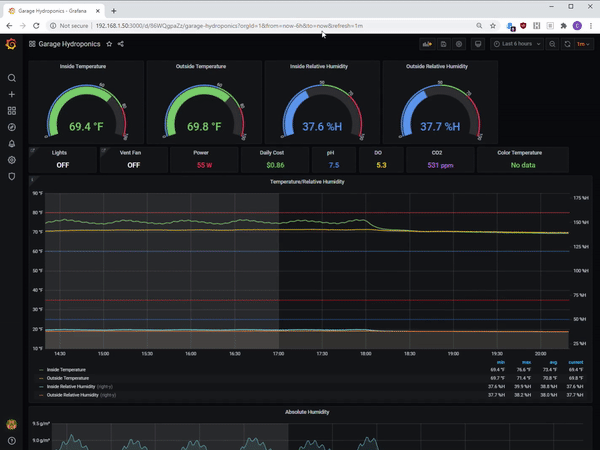
Task: Share the dashboard via share icon
Action: 121,44
